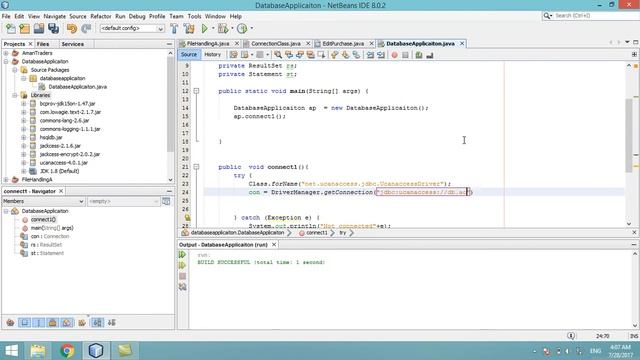Click the Shift Line Left editor icon
This screenshot has width=640, height=360.
(x=370, y=55)
